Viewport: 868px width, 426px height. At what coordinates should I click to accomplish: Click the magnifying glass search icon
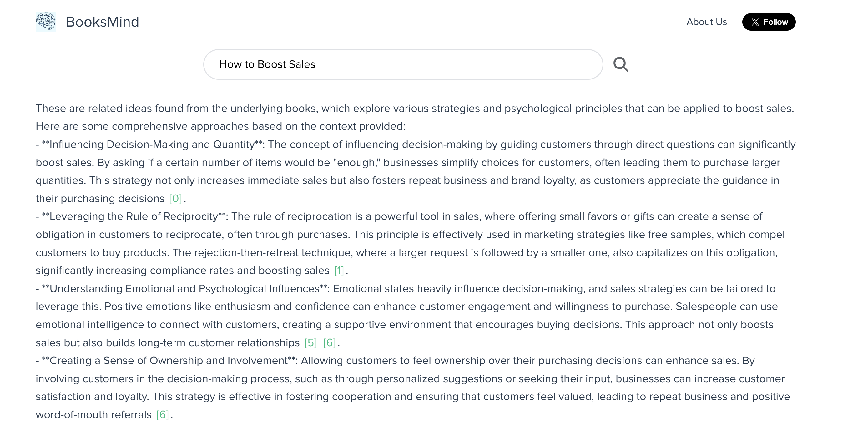[621, 64]
